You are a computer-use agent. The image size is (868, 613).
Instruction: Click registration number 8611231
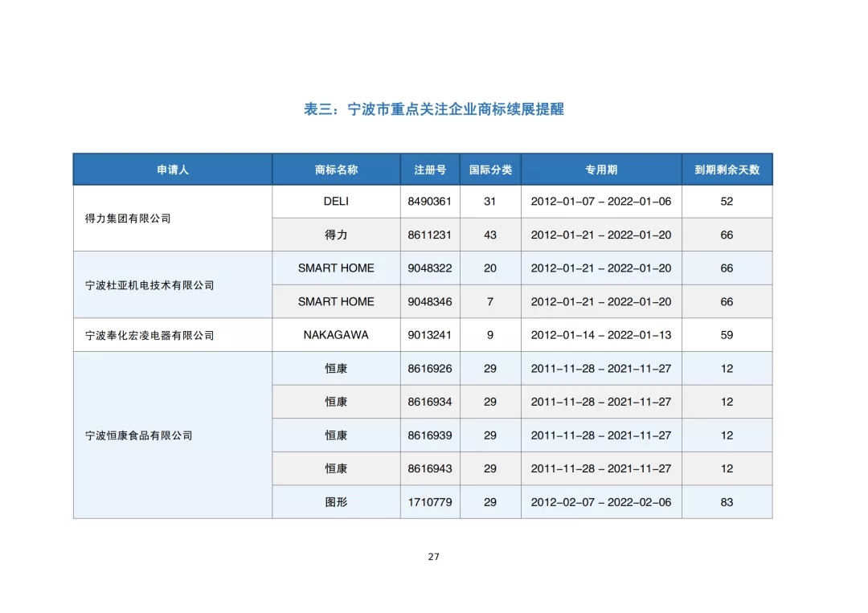pos(430,235)
